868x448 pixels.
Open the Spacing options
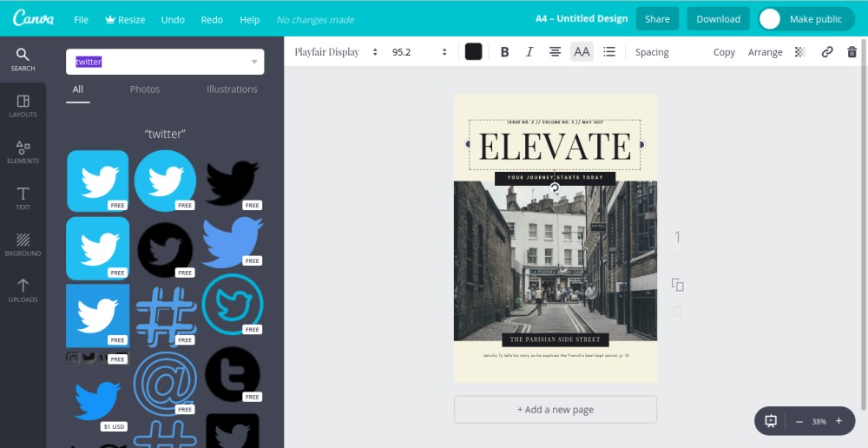652,52
